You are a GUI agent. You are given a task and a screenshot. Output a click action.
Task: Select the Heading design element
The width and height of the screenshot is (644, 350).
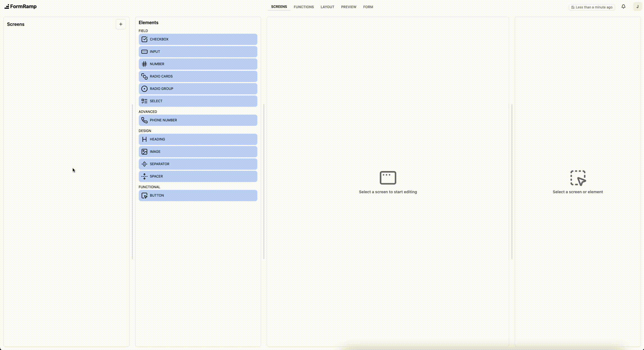(x=198, y=139)
